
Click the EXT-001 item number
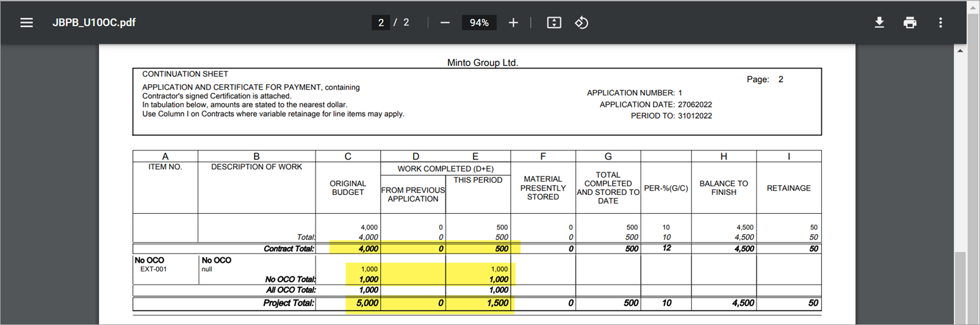coord(153,269)
